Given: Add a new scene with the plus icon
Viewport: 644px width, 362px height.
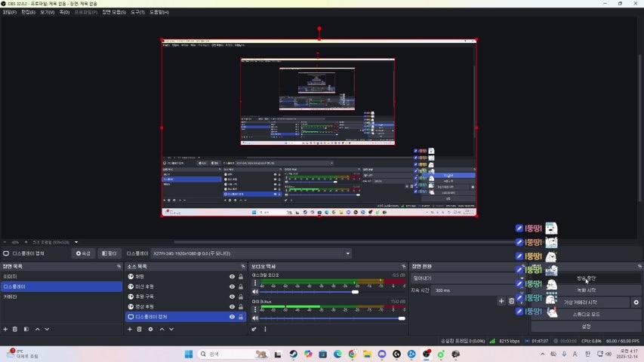Looking at the screenshot, I should click(x=5, y=329).
